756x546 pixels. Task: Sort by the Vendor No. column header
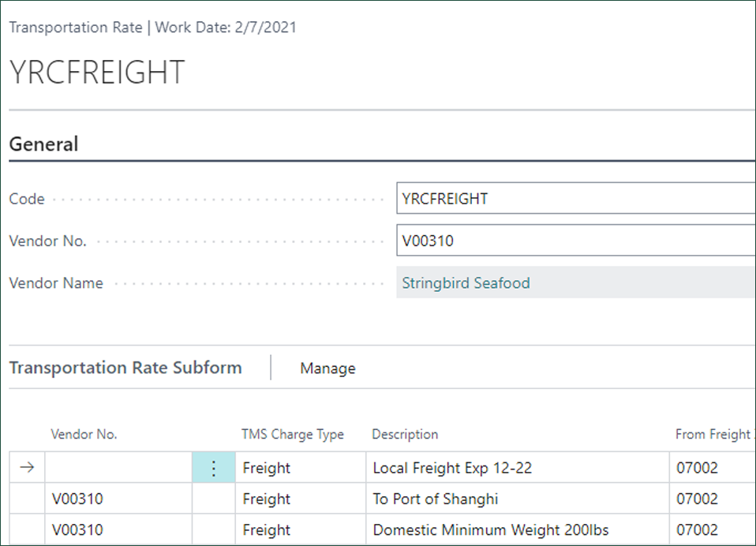click(x=84, y=434)
